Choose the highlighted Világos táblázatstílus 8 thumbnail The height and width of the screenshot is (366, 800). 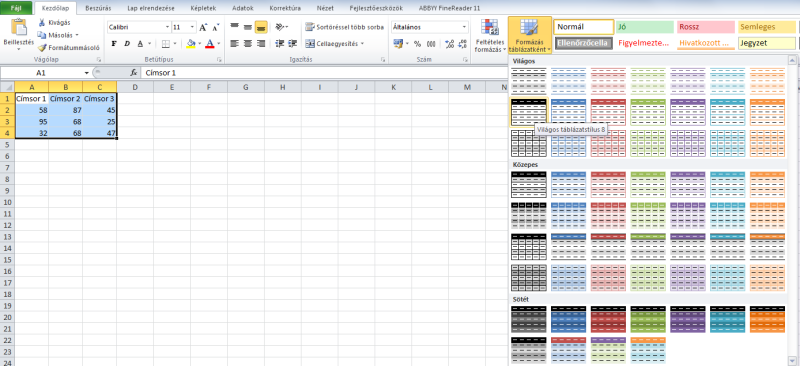(529, 111)
